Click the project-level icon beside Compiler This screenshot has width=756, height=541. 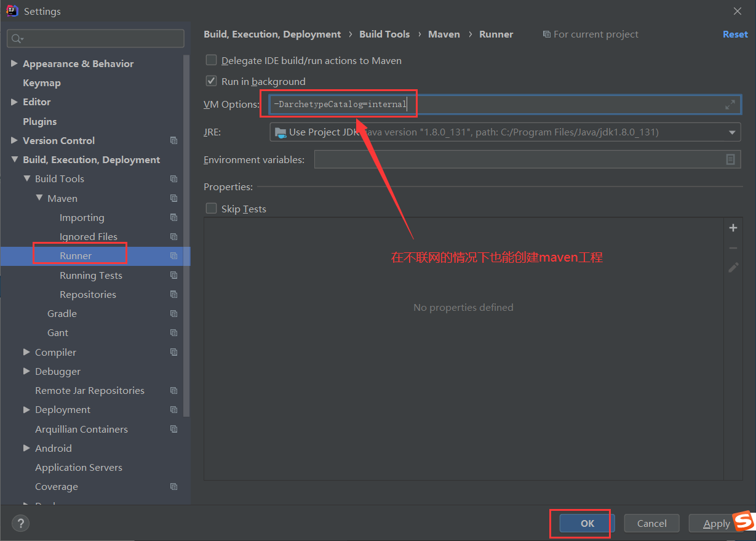174,352
